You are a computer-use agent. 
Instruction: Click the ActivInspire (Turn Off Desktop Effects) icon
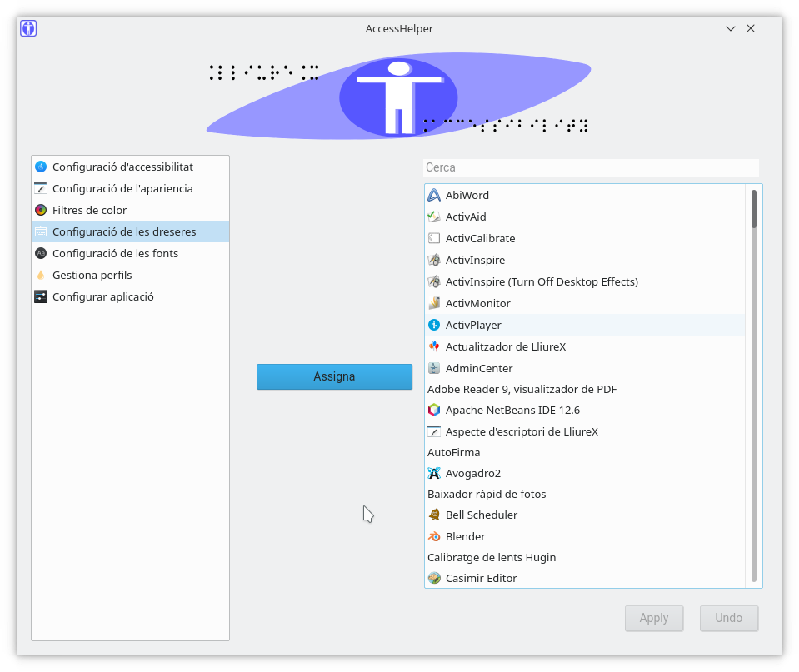coord(433,281)
